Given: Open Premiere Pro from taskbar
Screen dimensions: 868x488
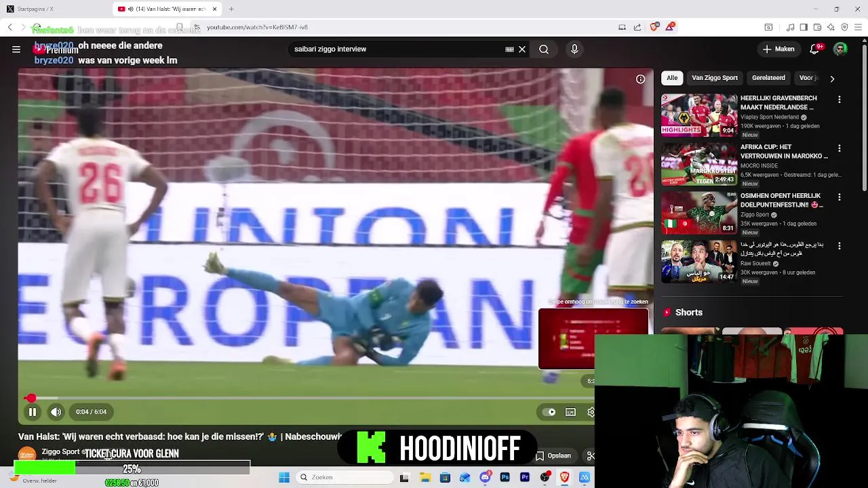Looking at the screenshot, I should (524, 477).
